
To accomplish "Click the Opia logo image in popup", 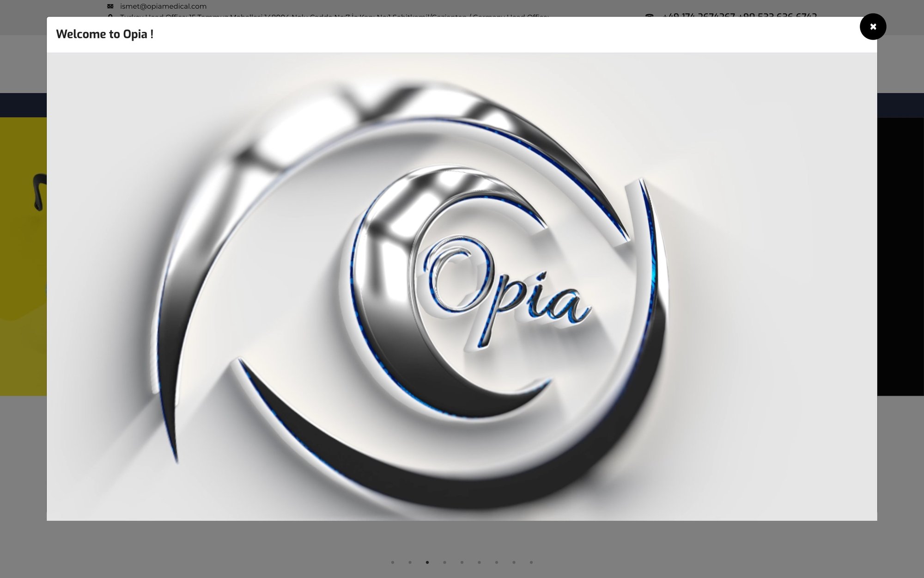I will pos(462,287).
